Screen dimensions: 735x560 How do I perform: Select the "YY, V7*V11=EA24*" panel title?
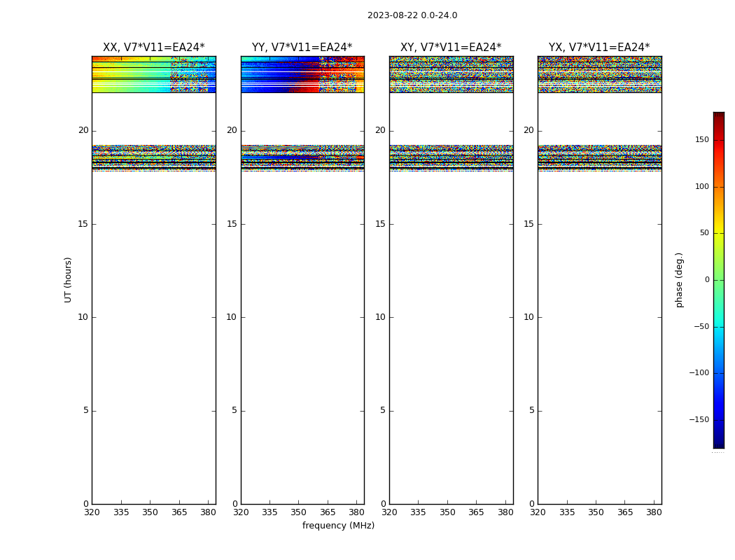pyautogui.click(x=302, y=48)
